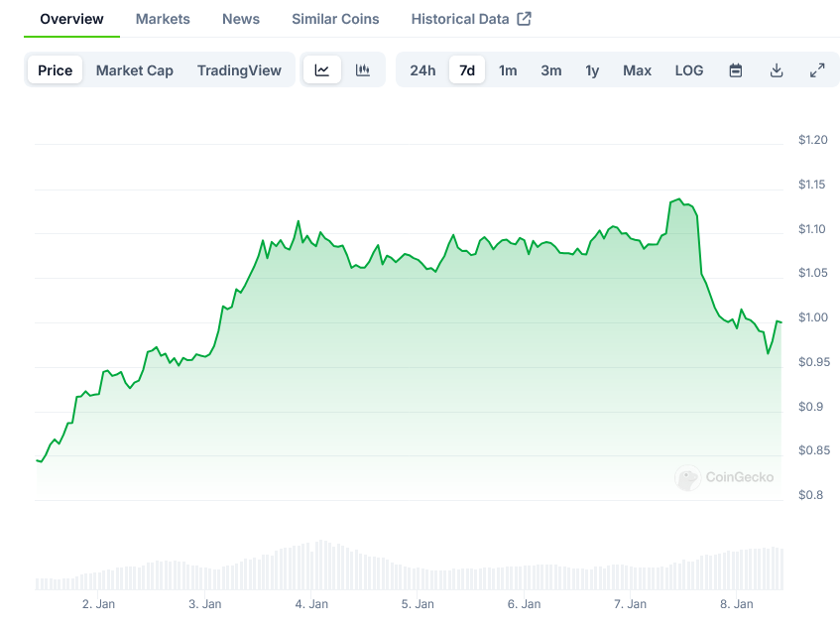
Task: Open the calendar date range picker
Action: coord(736,70)
